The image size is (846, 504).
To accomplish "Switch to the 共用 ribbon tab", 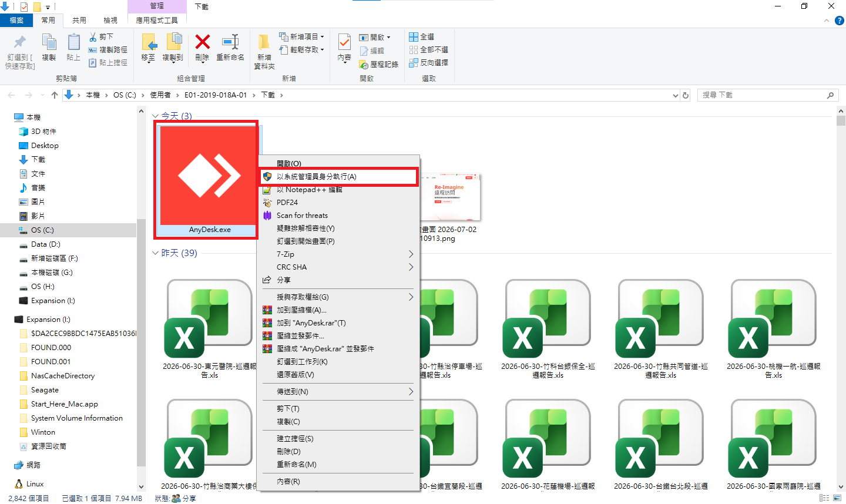I will 79,20.
